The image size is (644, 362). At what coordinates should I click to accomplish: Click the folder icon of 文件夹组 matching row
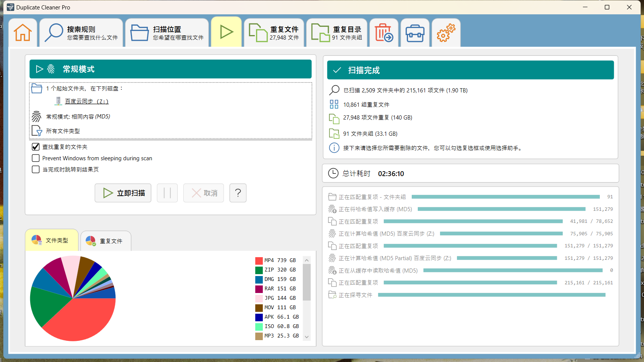332,197
